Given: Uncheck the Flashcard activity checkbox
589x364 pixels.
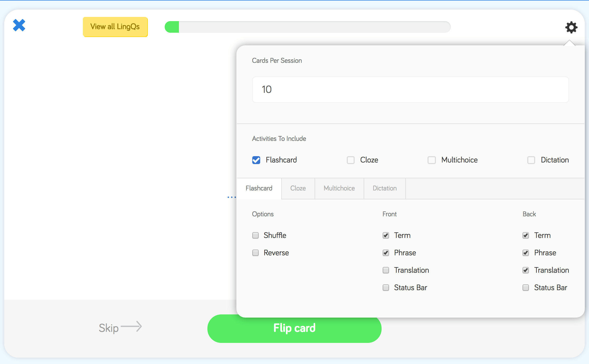Looking at the screenshot, I should coord(256,160).
